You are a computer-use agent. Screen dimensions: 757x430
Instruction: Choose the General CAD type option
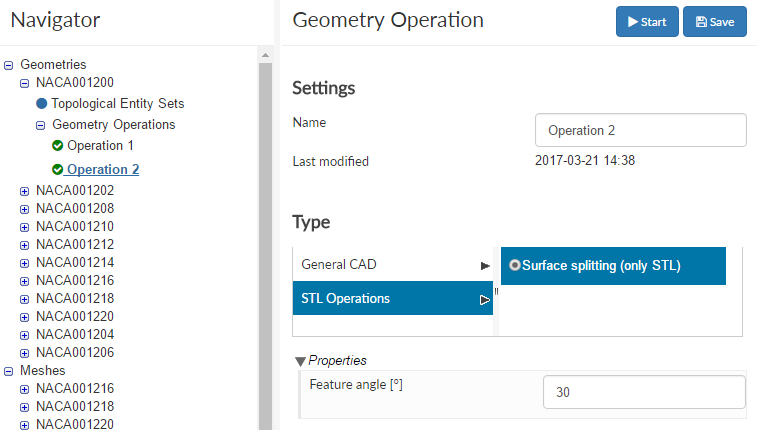click(x=339, y=265)
